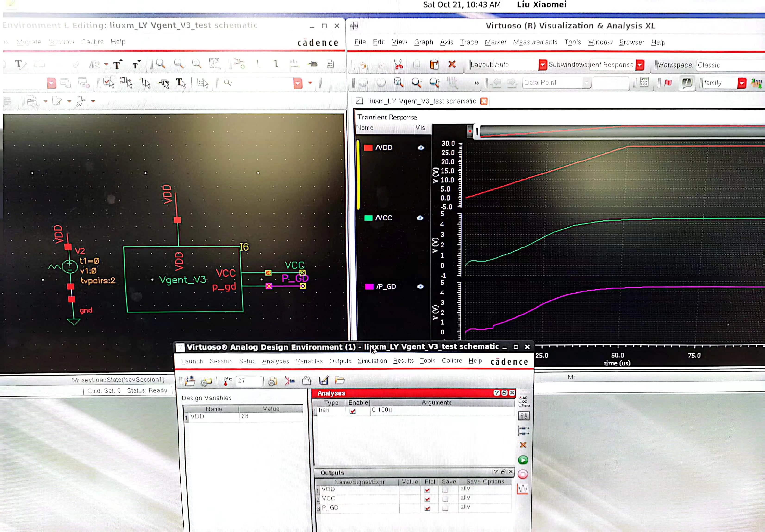Toggle visibility eye for /VDD trace
This screenshot has width=765, height=532.
tap(421, 148)
